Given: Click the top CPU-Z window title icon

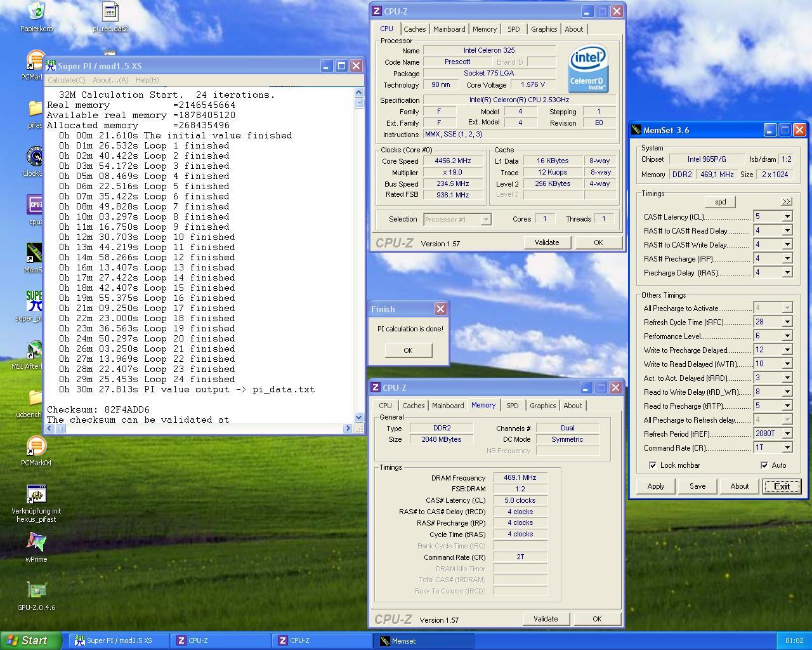Looking at the screenshot, I should point(377,11).
